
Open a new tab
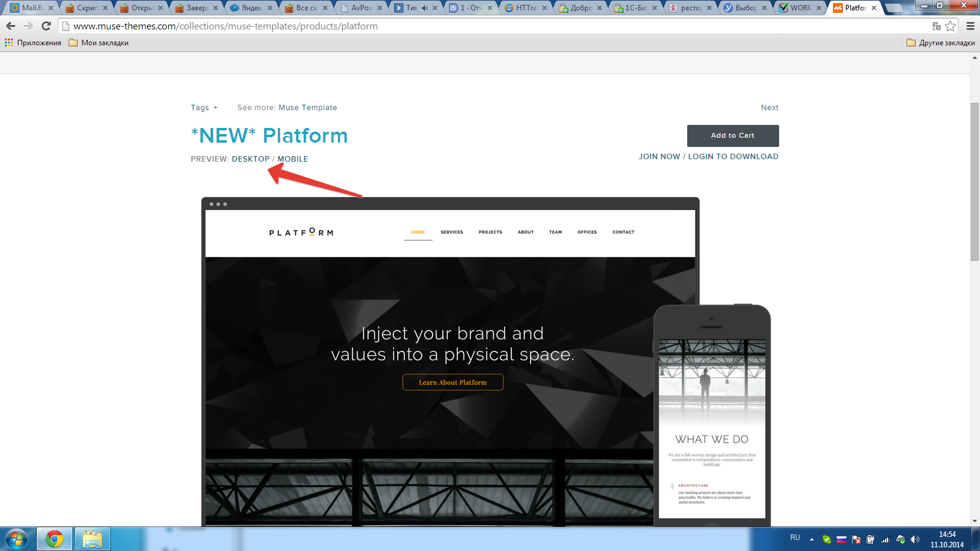(x=894, y=8)
